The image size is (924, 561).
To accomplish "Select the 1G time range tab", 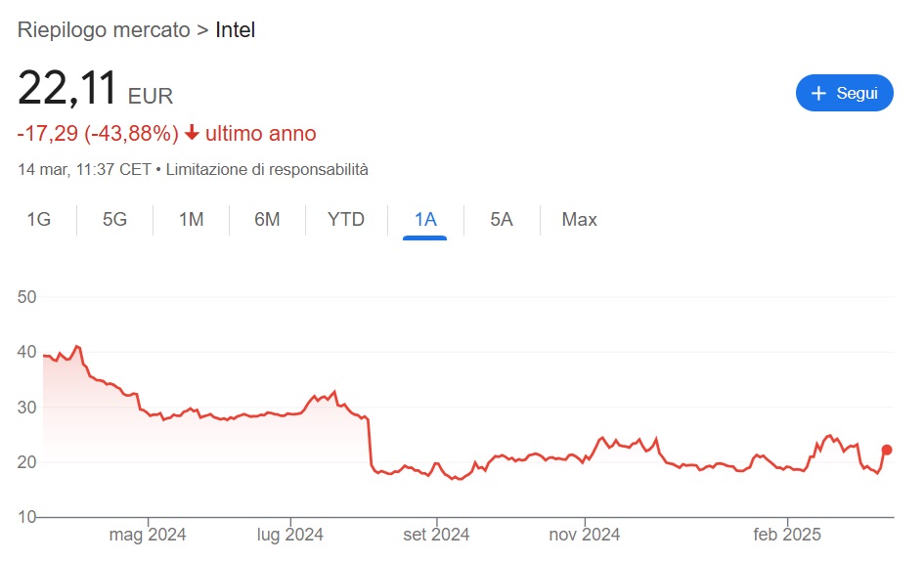I will (x=38, y=219).
